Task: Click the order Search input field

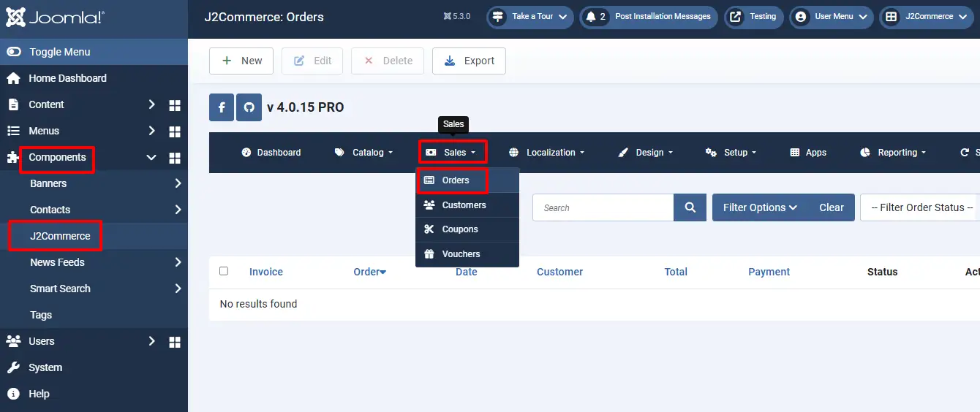Action: pyautogui.click(x=603, y=207)
